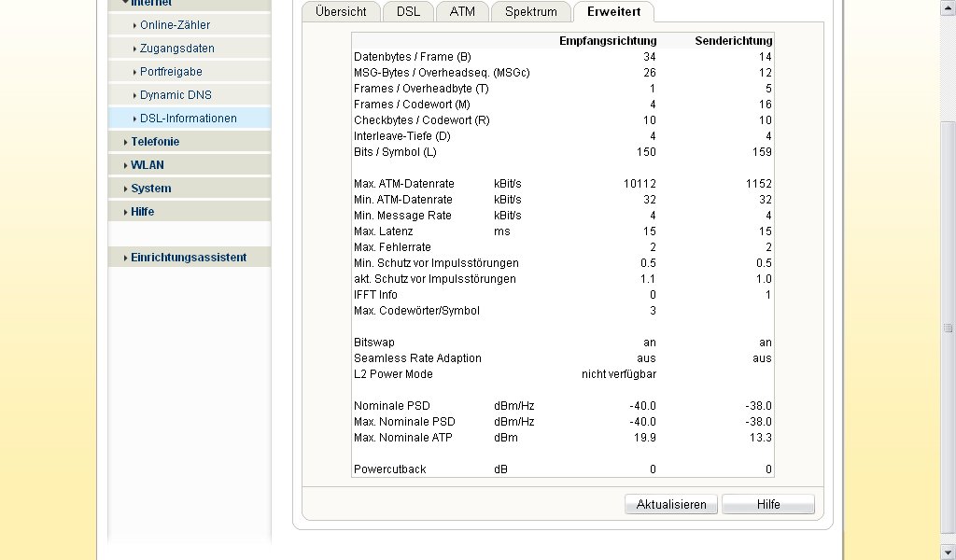
Task: Select Dynamic DNS in the sidebar
Action: tap(176, 95)
